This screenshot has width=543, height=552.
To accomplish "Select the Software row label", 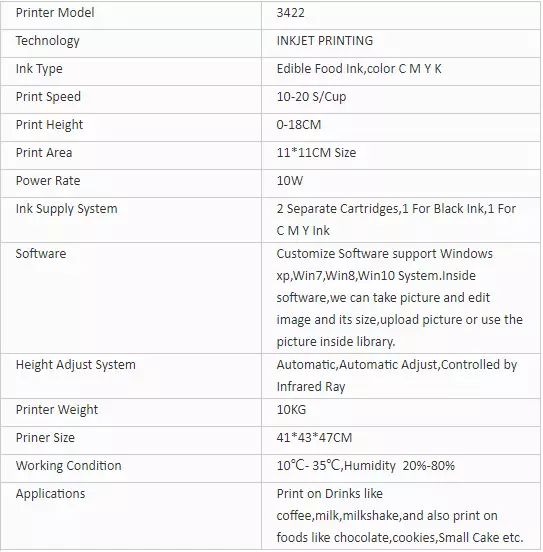I will [x=41, y=254].
